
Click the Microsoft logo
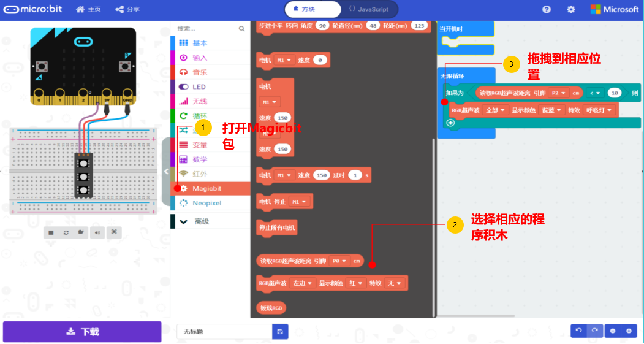(614, 9)
